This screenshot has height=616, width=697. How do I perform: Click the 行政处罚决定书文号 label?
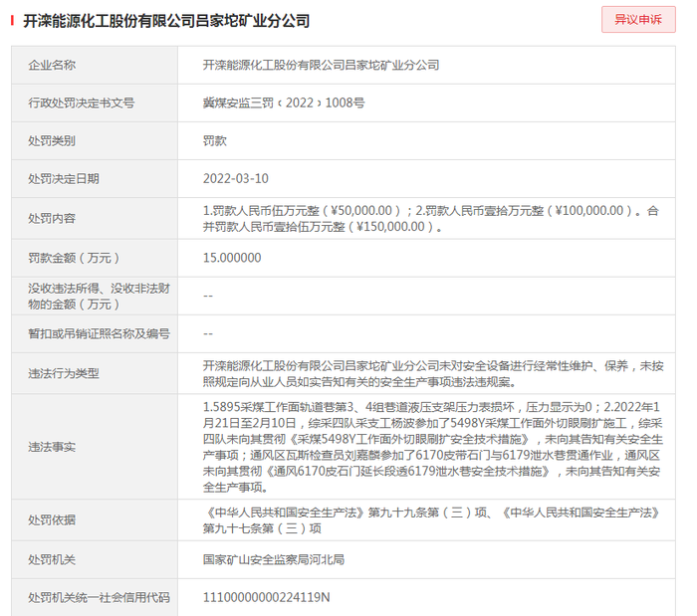click(x=82, y=103)
